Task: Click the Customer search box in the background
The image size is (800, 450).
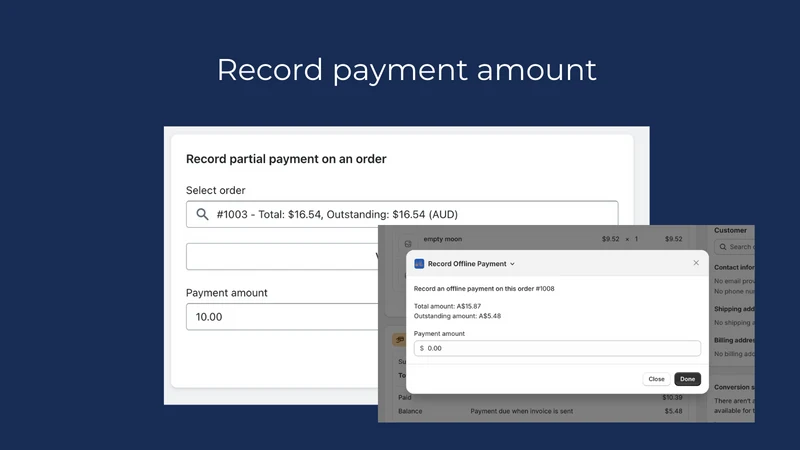Action: [x=735, y=247]
